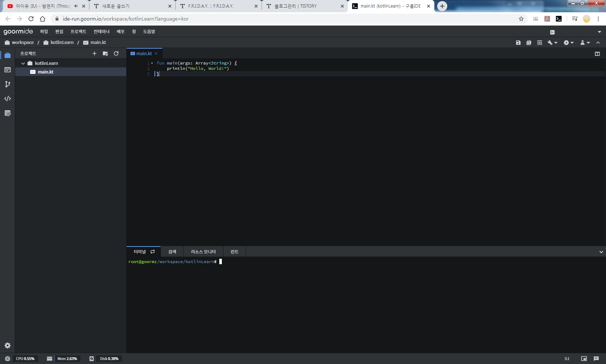This screenshot has height=364, width=606.
Task: Open the settings gear in the sidebar
Action: [x=8, y=346]
